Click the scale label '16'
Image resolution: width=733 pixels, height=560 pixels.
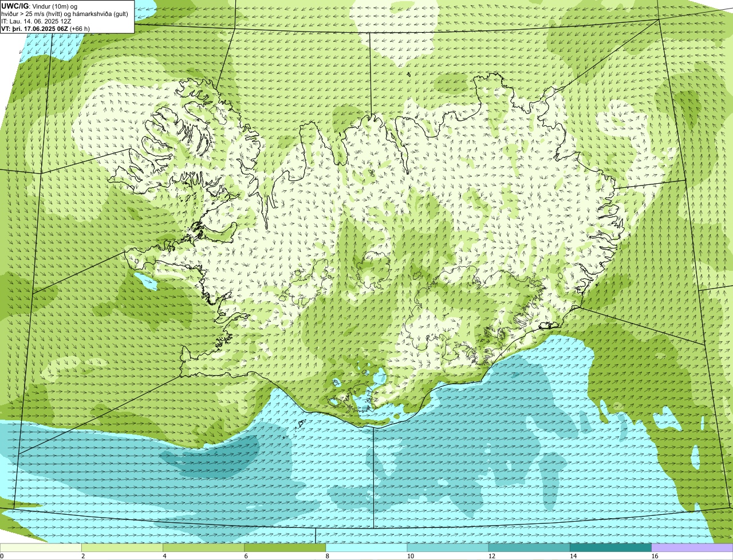click(655, 556)
